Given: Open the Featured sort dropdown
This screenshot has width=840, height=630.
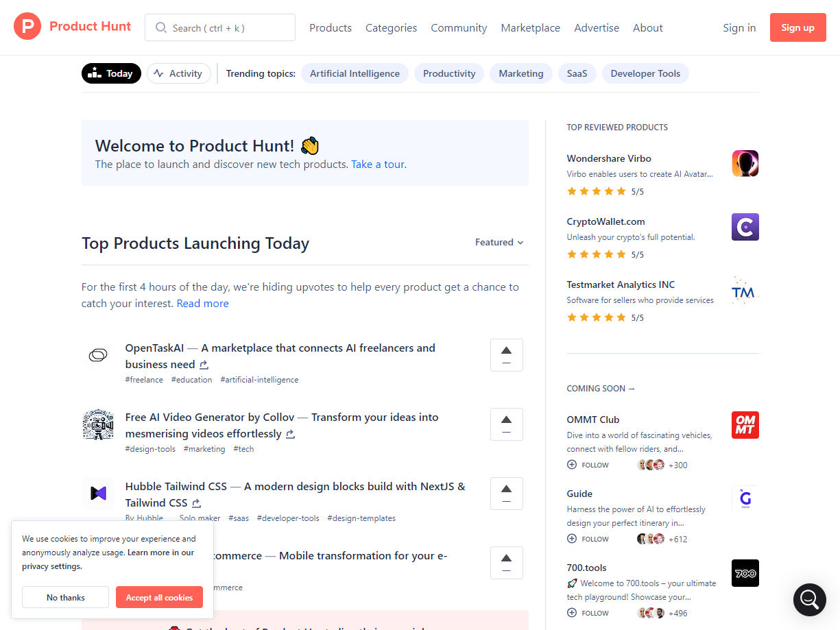Looking at the screenshot, I should click(x=499, y=242).
